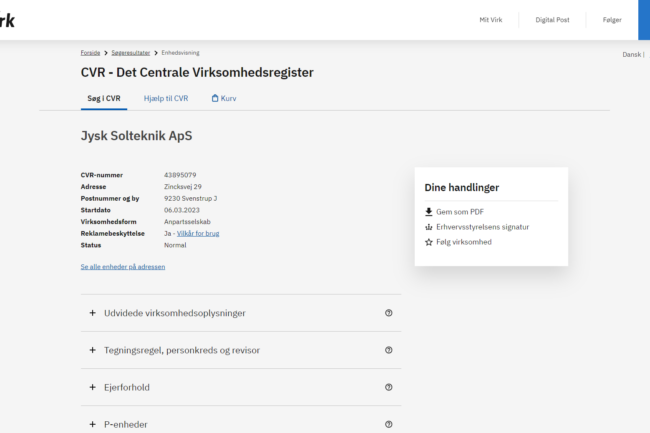The image size is (650, 433).
Task: Switch to the Hjælp til CVR tab
Action: point(165,98)
